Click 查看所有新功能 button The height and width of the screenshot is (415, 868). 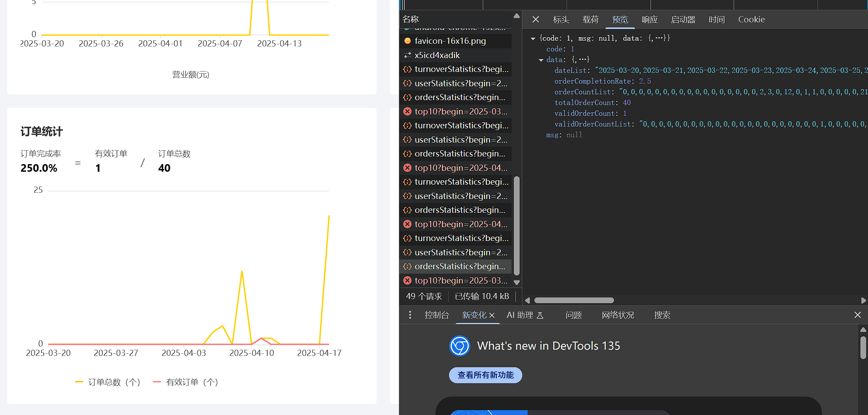[485, 375]
